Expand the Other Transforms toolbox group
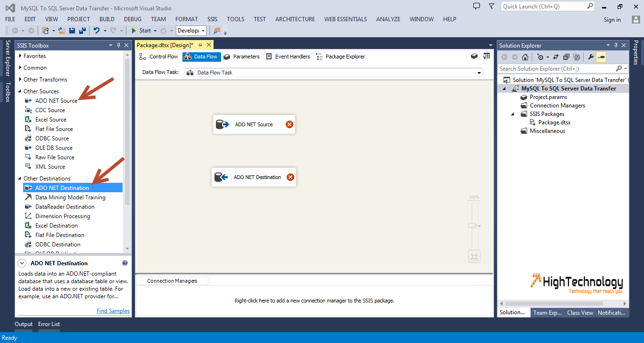This screenshot has width=644, height=343. [x=21, y=80]
